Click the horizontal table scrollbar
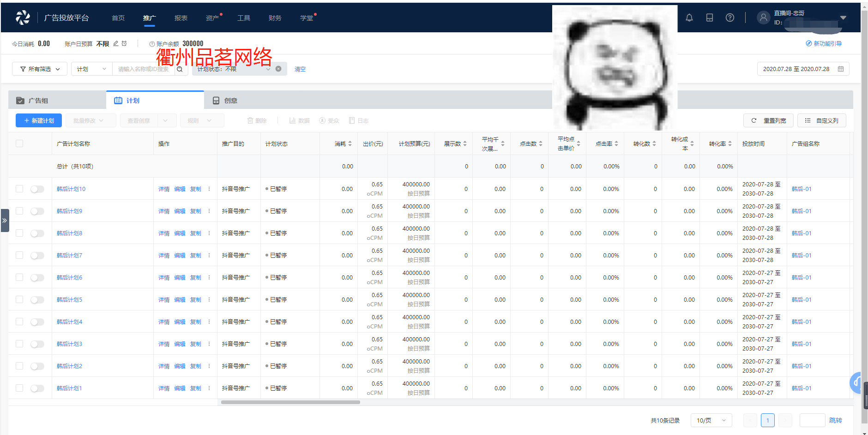Image resolution: width=868 pixels, height=435 pixels. (x=290, y=402)
